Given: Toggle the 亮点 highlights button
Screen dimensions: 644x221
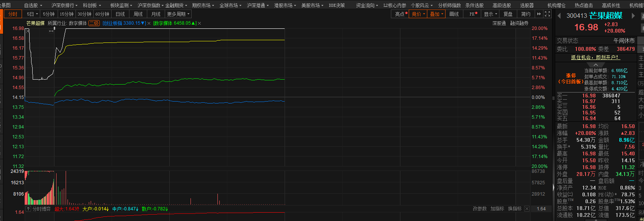Looking at the screenshot, I should [401, 14].
